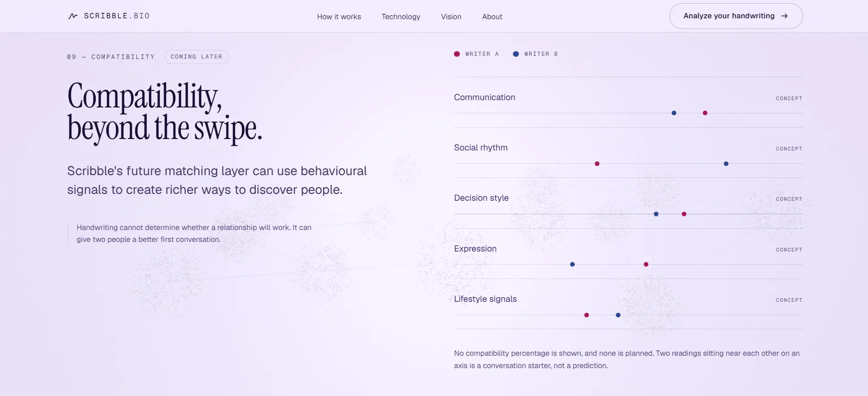Click the paragraph starting 'Scribble's future matching layer'
868x396 pixels.
[217, 180]
